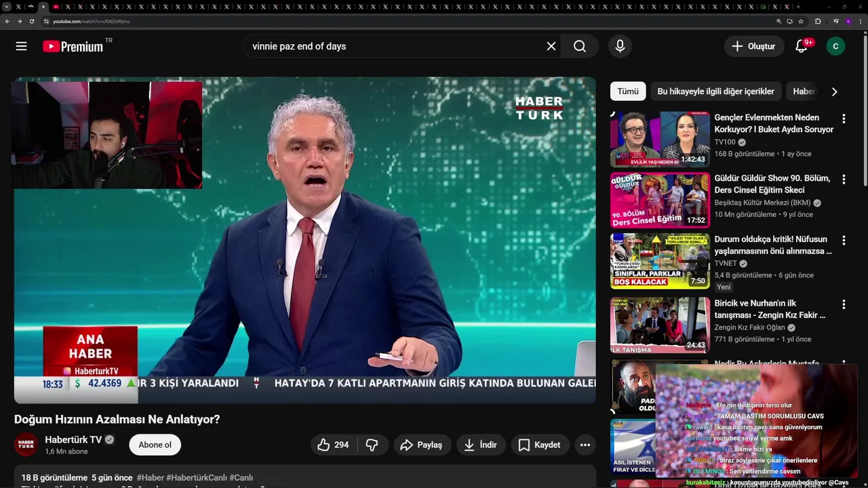Select the Bu hikayeyle ilgili diğer içerikler chip
Viewport: 868px width, 488px height.
(x=715, y=91)
